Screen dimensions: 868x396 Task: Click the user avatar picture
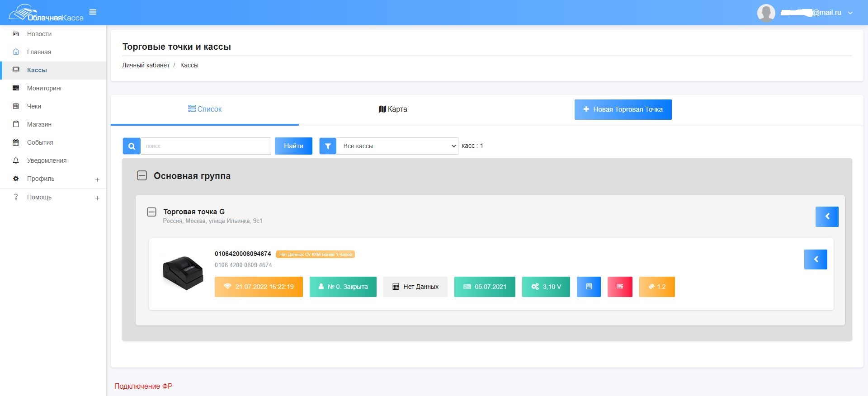point(766,13)
